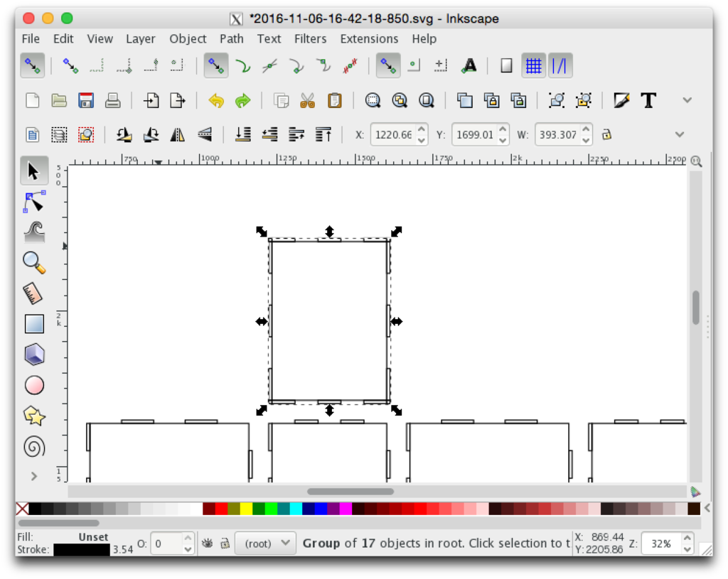The height and width of the screenshot is (579, 728).
Task: Toggle snap to grids
Action: click(x=533, y=65)
